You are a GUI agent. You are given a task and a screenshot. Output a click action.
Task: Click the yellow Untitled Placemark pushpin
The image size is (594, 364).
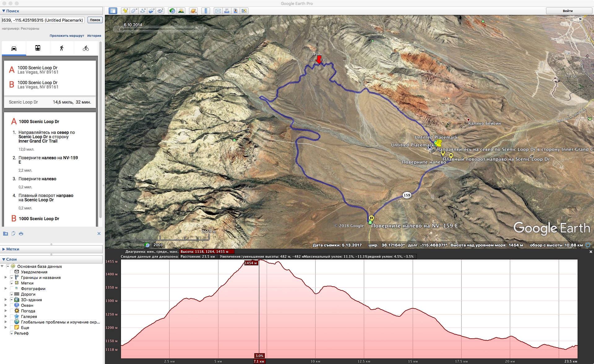438,143
